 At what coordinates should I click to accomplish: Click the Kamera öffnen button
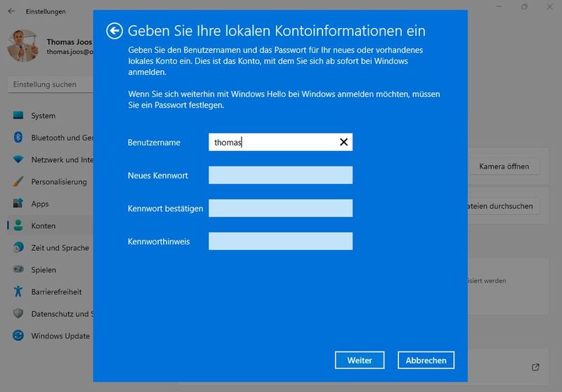(504, 166)
